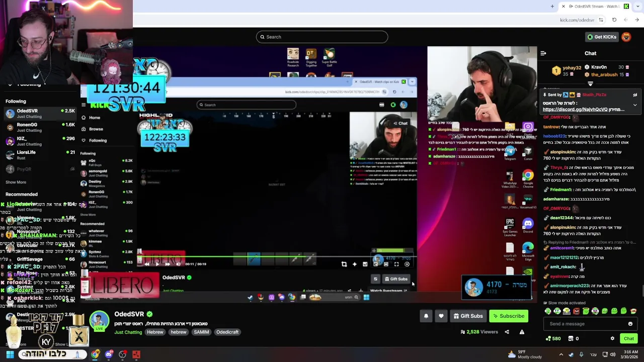
Task: Click the green Subscribe button
Action: pos(509,316)
